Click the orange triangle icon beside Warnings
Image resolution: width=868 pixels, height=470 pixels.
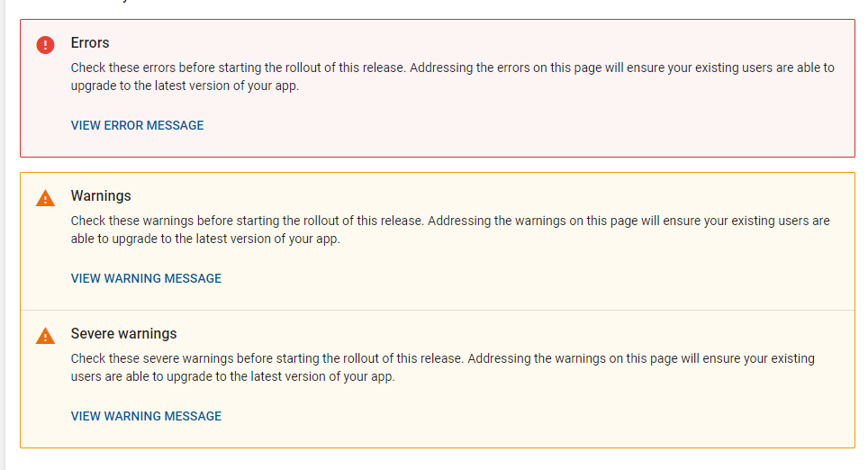(x=45, y=198)
